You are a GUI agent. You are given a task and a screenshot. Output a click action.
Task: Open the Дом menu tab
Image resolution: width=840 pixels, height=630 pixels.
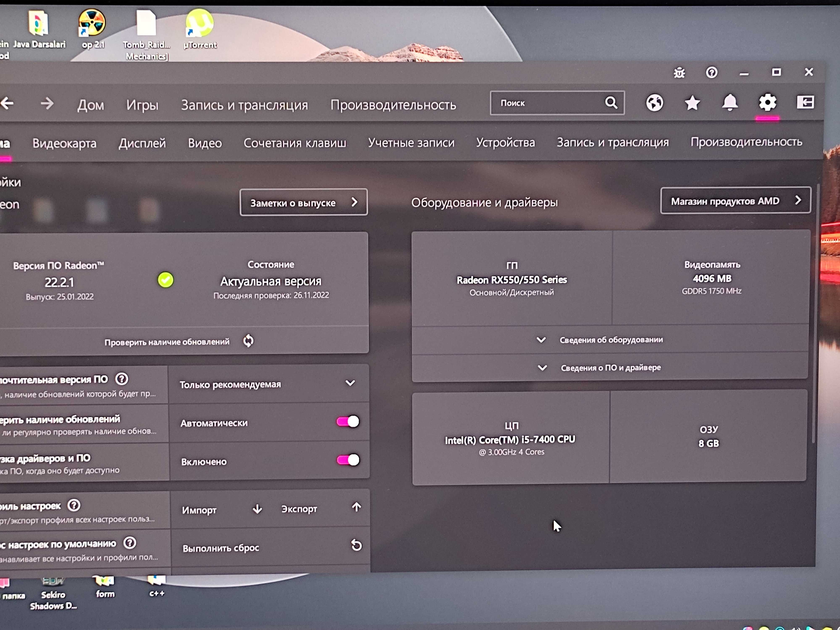point(90,105)
